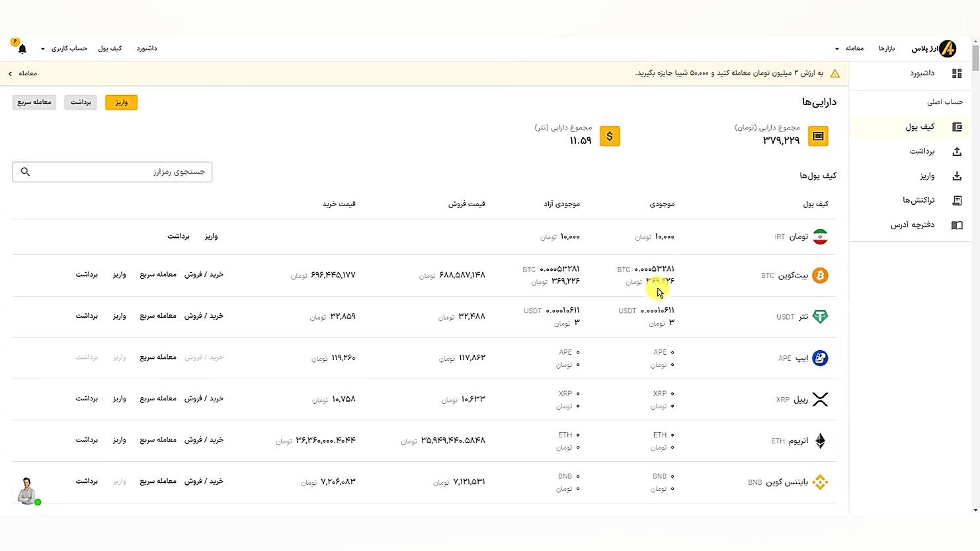This screenshot has width=980, height=551.
Task: Open بازارها in the top navigation
Action: tap(886, 48)
